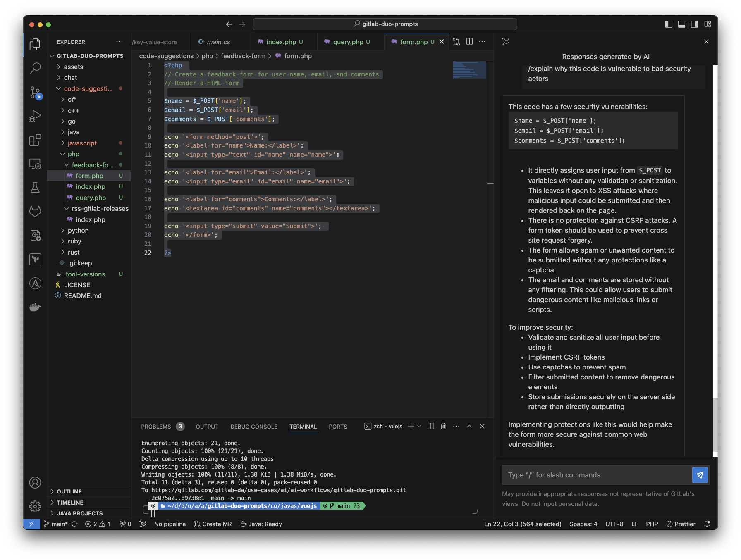
Task: Toggle the primary side bar visibility
Action: tap(668, 24)
